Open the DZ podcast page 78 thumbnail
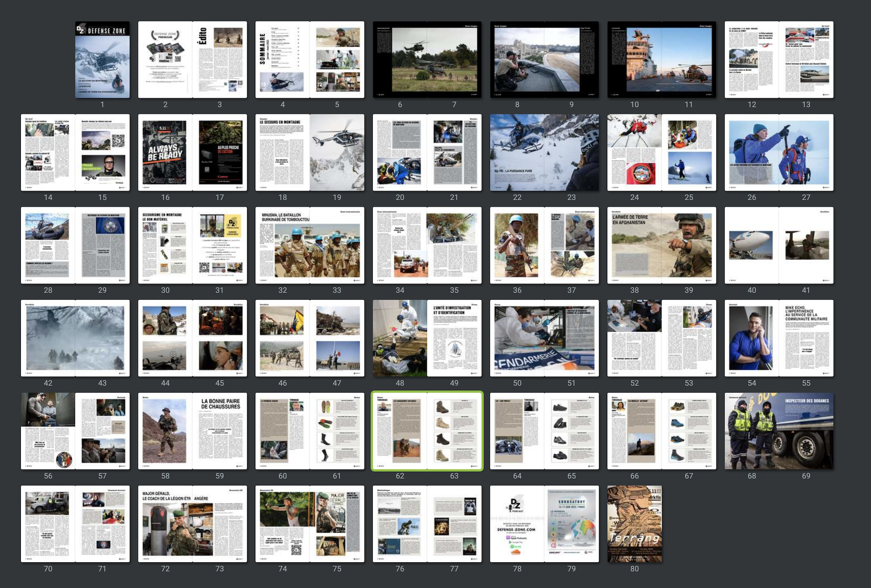The image size is (871, 588). point(517,524)
